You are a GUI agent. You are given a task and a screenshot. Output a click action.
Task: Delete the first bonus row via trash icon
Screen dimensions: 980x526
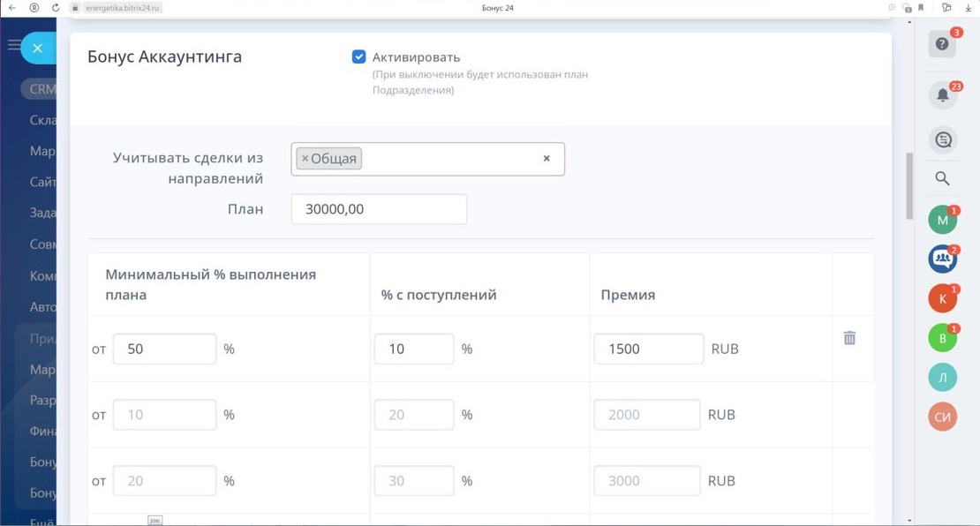pyautogui.click(x=849, y=338)
